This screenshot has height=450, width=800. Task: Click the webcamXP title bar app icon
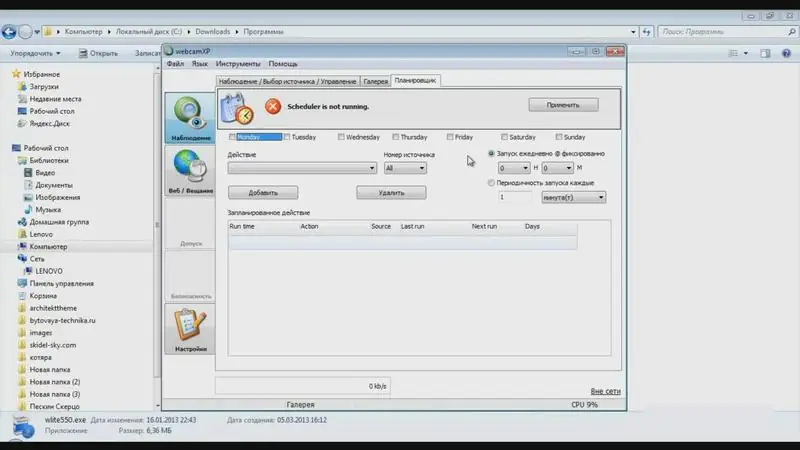tap(169, 51)
